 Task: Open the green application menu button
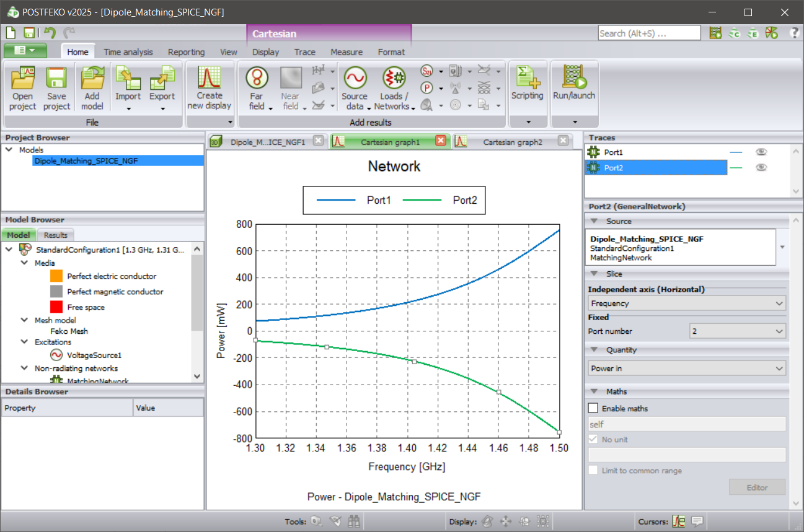coord(25,50)
